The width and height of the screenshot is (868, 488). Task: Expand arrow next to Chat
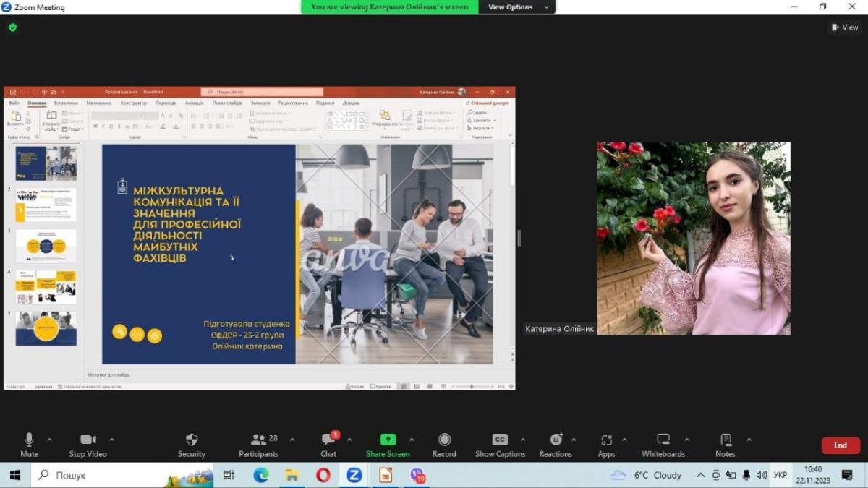(349, 440)
